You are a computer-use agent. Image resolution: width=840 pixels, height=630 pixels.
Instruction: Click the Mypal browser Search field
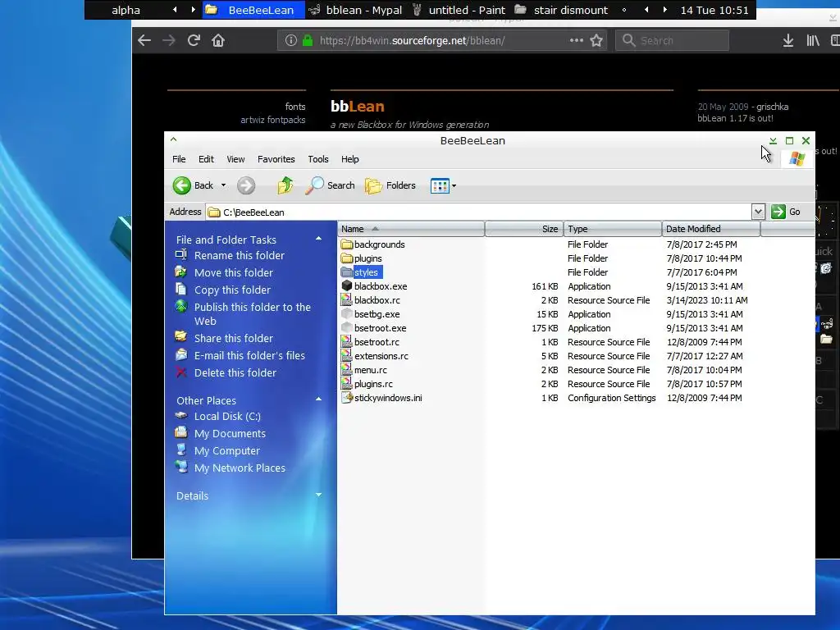tap(673, 40)
